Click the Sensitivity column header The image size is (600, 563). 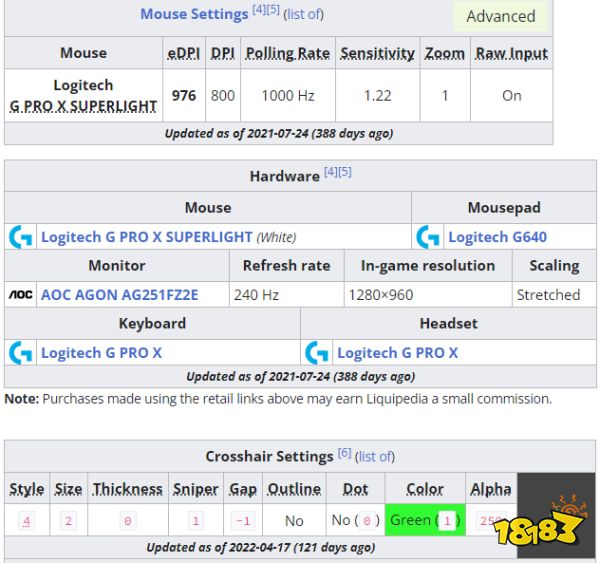378,53
